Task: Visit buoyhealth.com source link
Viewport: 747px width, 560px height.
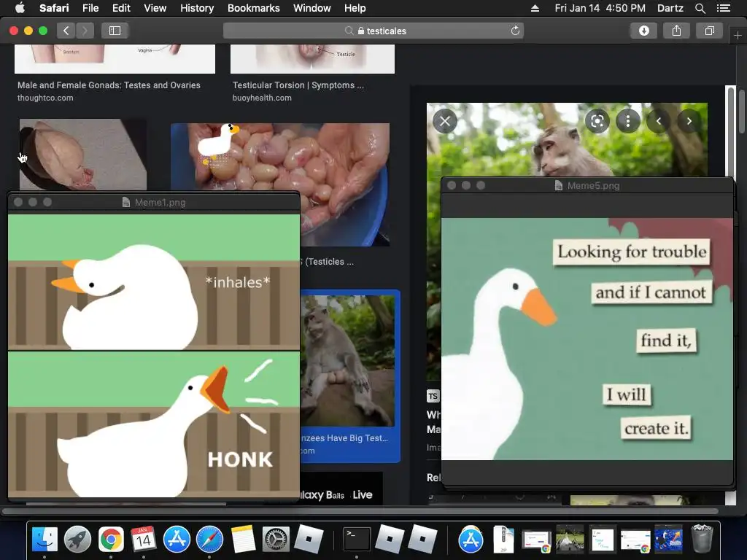Action: 262,98
